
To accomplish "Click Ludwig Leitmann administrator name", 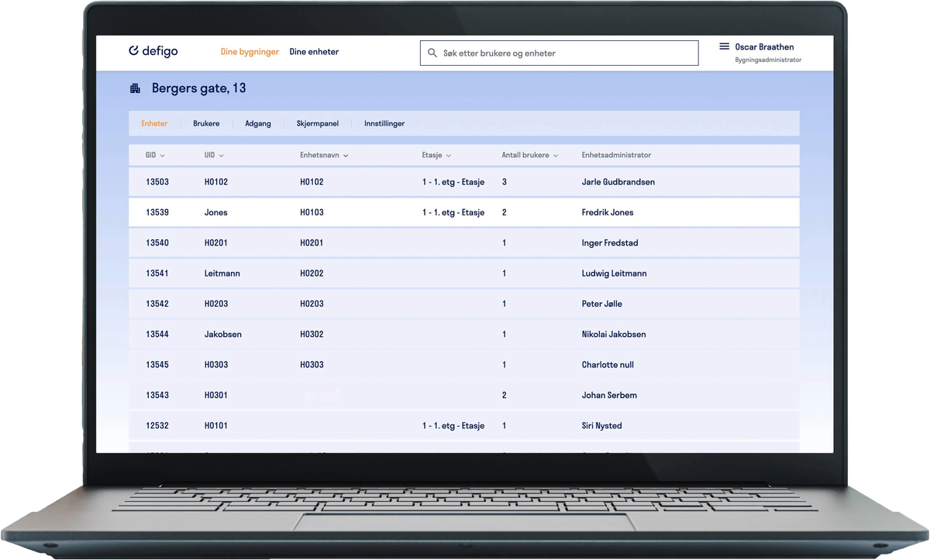I will (615, 273).
